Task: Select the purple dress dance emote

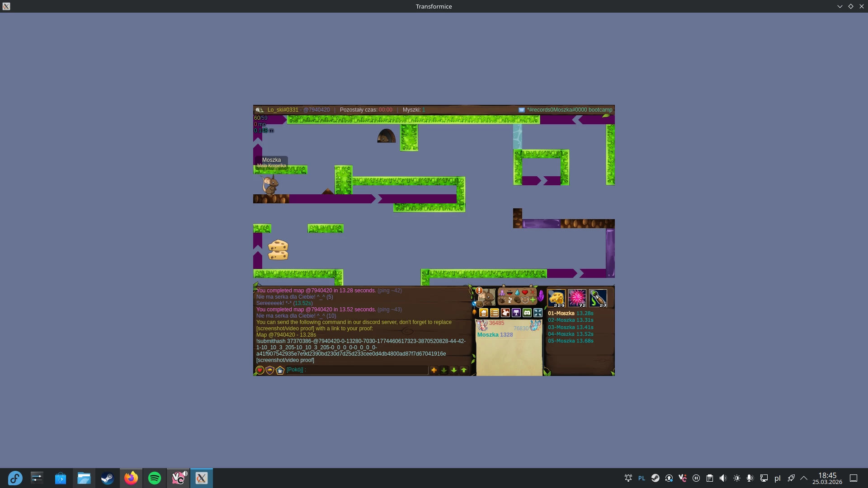Action: point(502,292)
